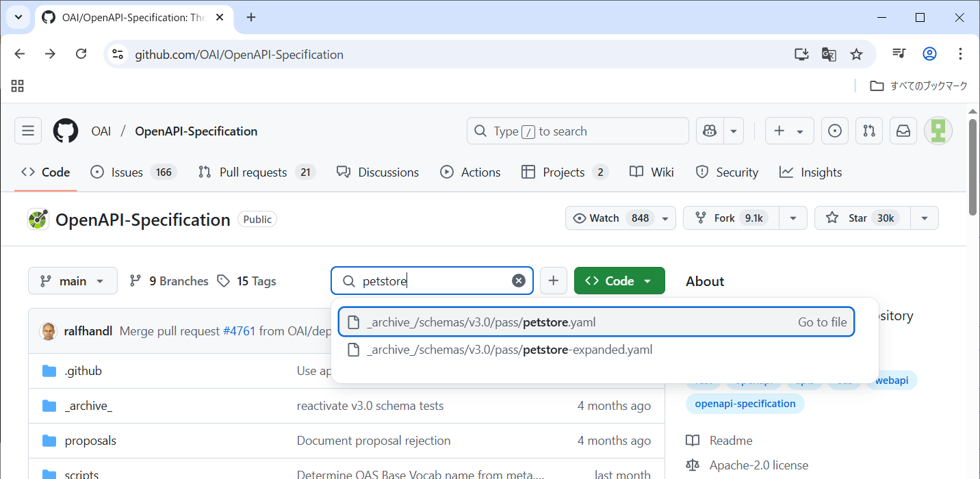Switch to the Pull requests tab
The width and height of the screenshot is (980, 479).
pos(256,172)
